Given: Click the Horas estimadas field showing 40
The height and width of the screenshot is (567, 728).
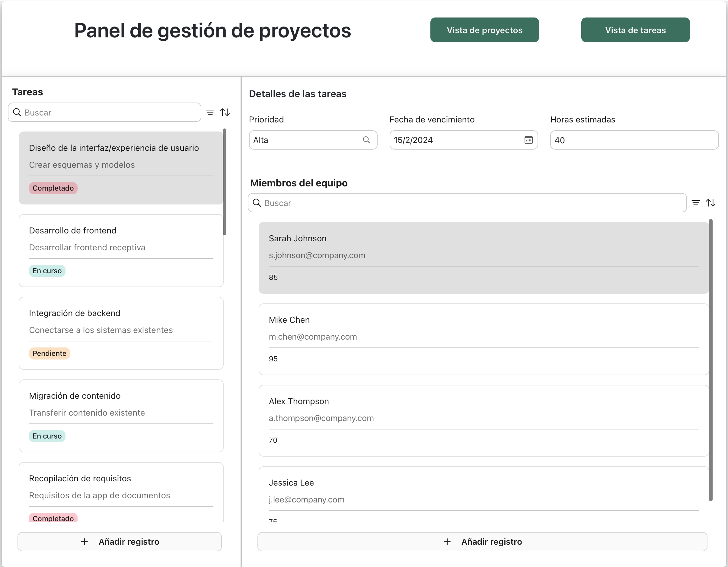Looking at the screenshot, I should (634, 140).
